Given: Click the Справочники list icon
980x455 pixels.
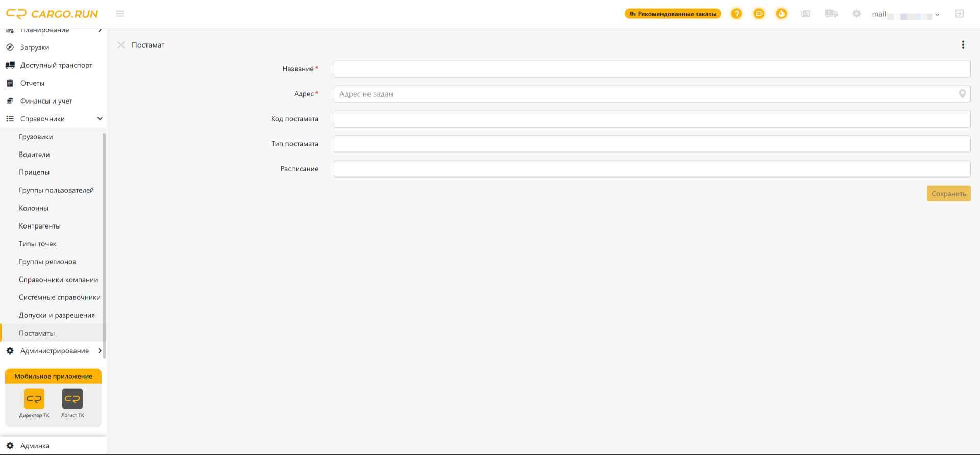Looking at the screenshot, I should [x=10, y=119].
